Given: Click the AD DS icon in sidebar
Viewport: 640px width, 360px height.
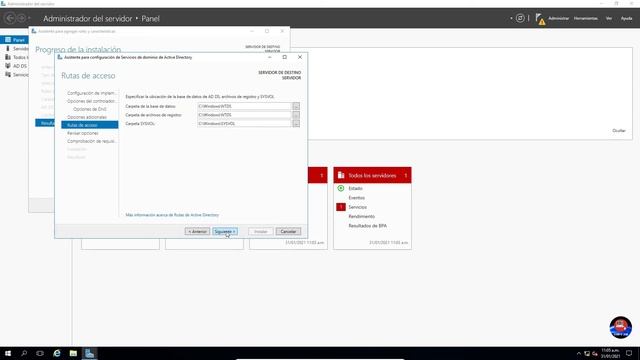Looking at the screenshot, I should click(x=8, y=66).
